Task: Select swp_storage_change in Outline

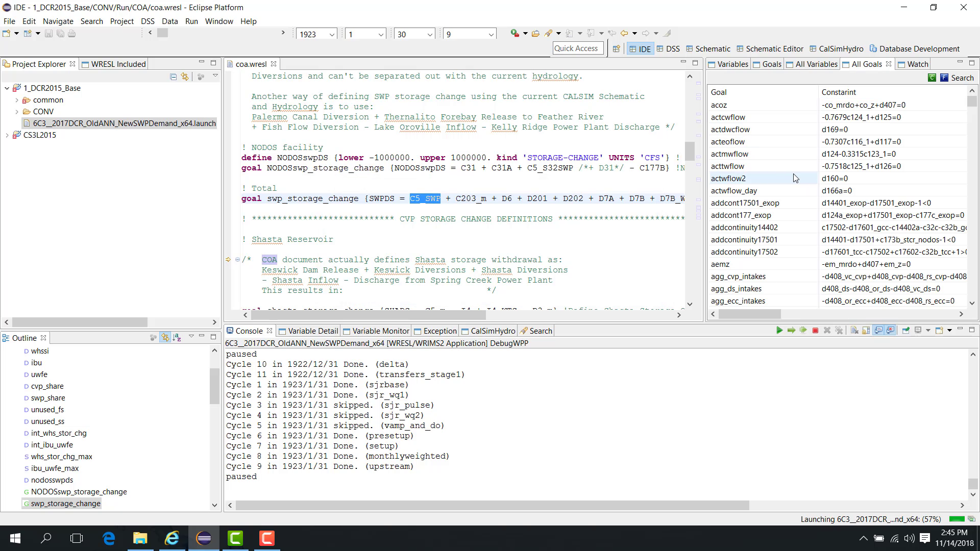Action: 61,504
